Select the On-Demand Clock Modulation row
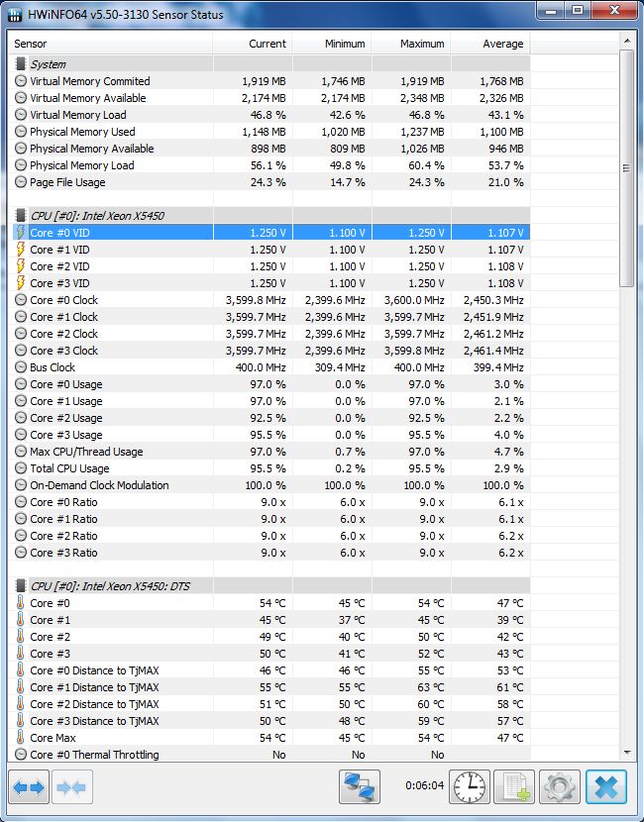Screen dimensions: 644x822 (269, 485)
